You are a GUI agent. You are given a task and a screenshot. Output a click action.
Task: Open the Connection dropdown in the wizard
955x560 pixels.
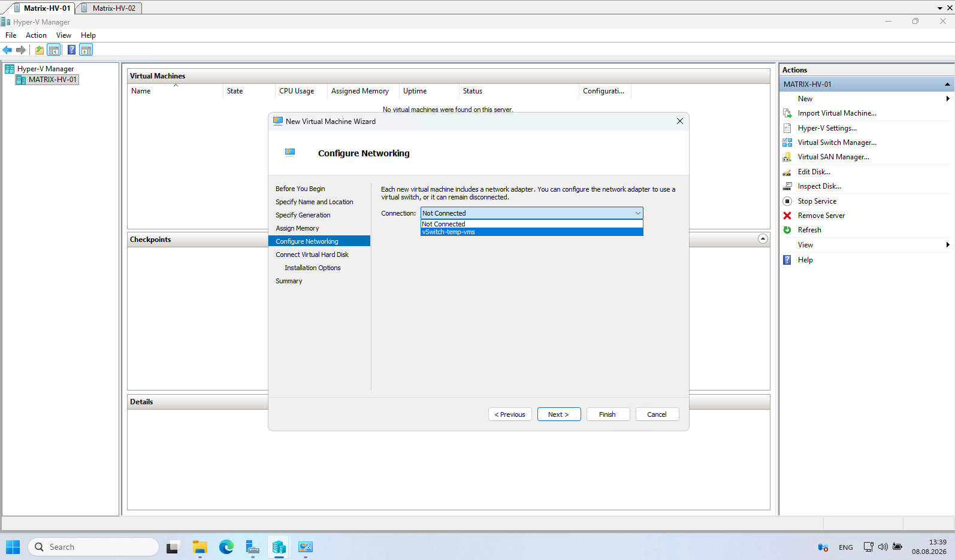531,213
